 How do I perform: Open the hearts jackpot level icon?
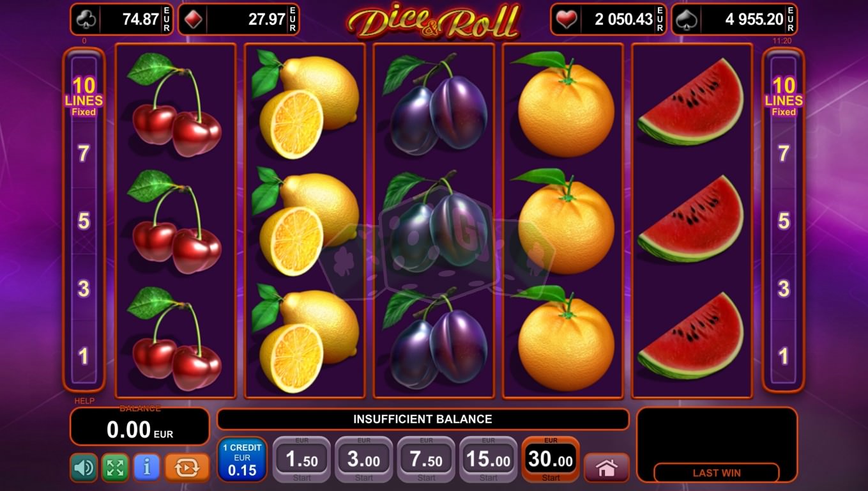point(565,19)
